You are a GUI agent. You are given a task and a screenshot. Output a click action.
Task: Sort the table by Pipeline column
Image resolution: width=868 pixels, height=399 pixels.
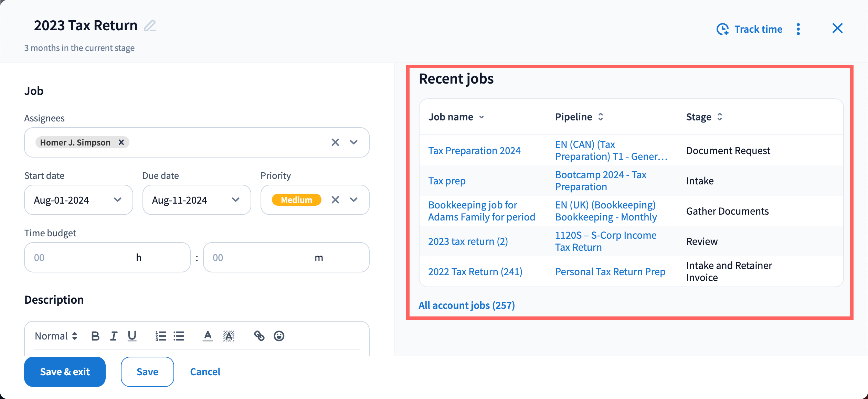(x=600, y=117)
